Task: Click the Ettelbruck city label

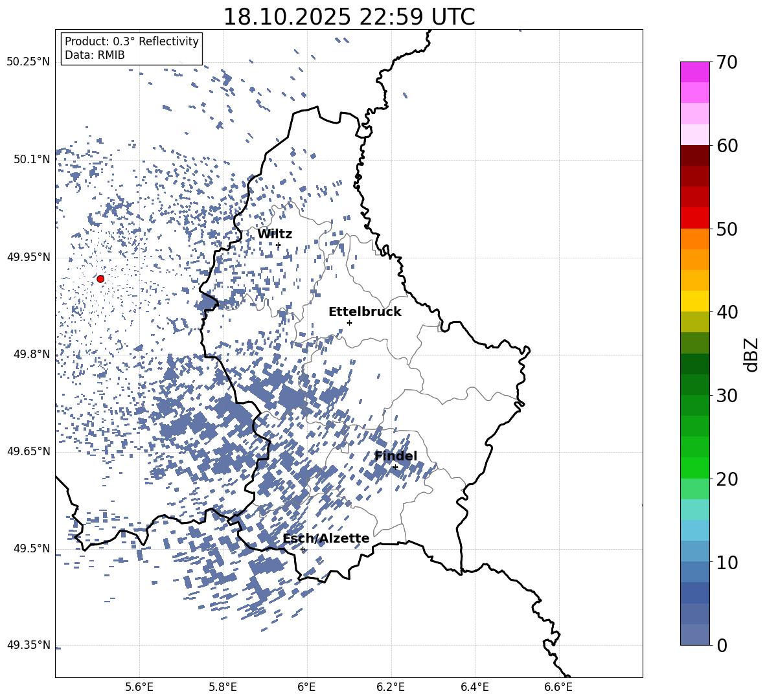Action: 365,312
